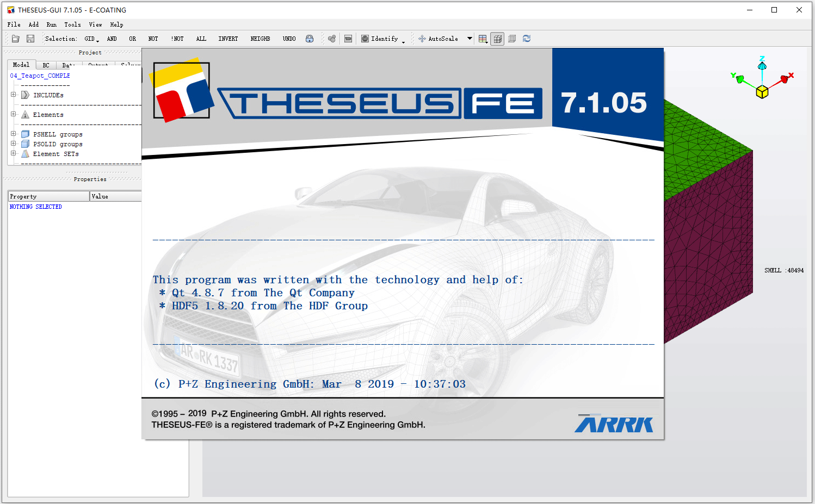Click the NOTHING SELECTED text

(36, 207)
